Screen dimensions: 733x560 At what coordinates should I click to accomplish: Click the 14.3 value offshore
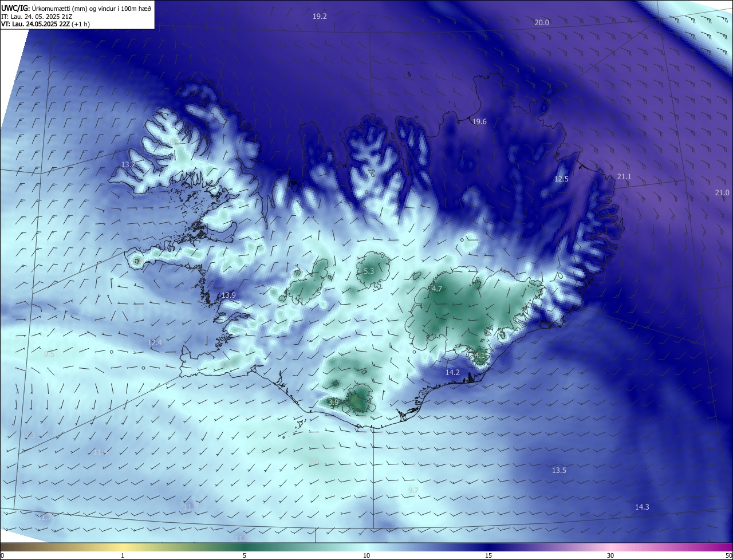pos(642,507)
